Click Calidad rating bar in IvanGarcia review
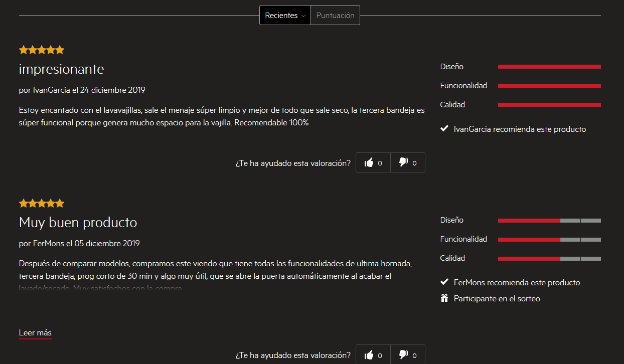 coord(549,105)
